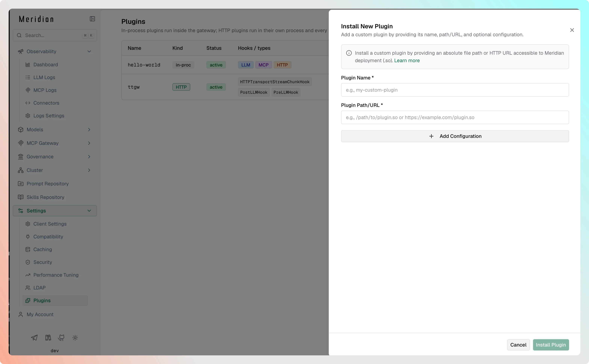Focus the Plugin Name field
This screenshot has height=364, width=589.
pos(455,90)
